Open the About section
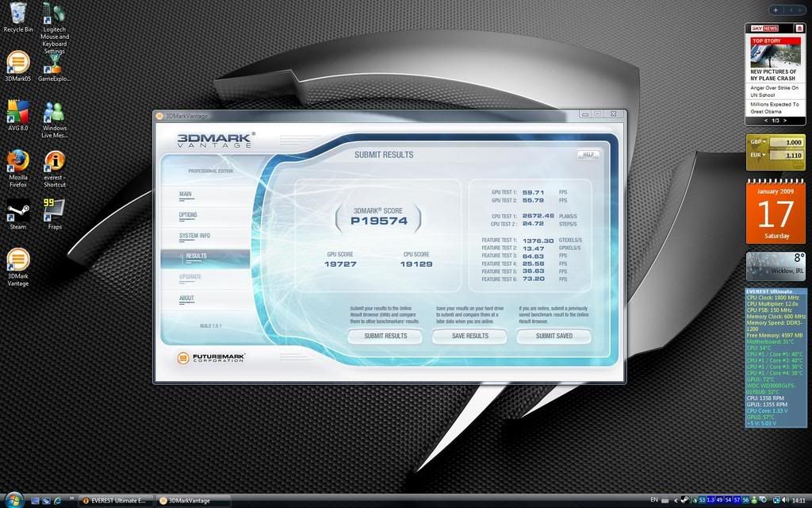 coord(186,298)
